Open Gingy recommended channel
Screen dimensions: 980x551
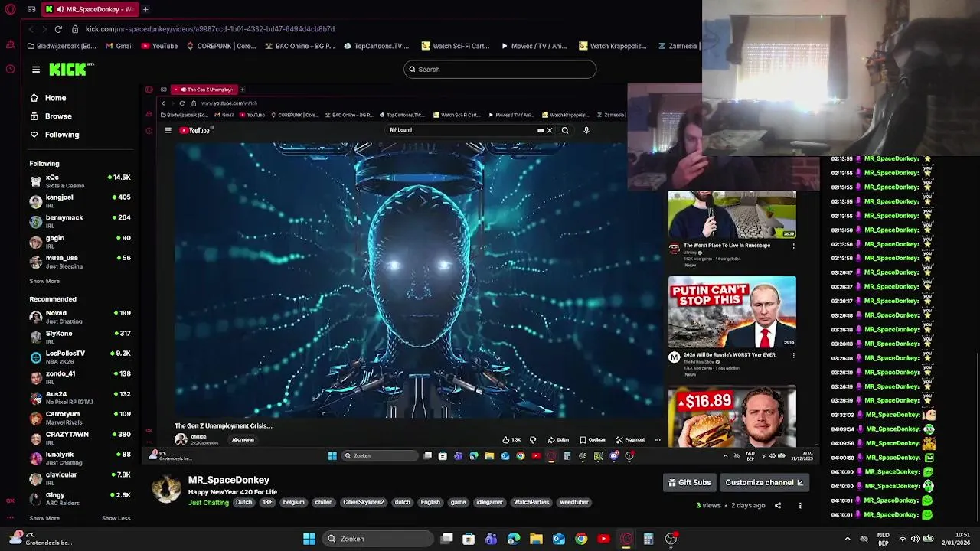coord(80,499)
